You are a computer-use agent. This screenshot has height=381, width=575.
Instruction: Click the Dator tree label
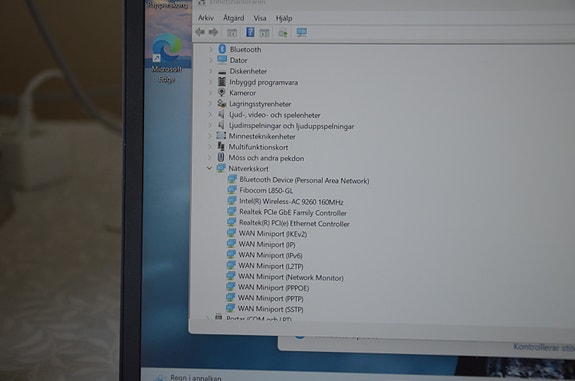tap(238, 60)
